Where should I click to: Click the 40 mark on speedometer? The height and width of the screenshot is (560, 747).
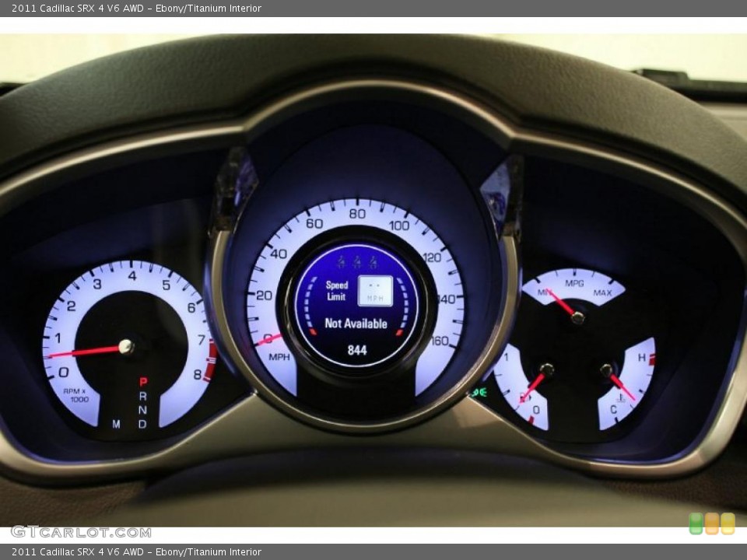pos(279,254)
